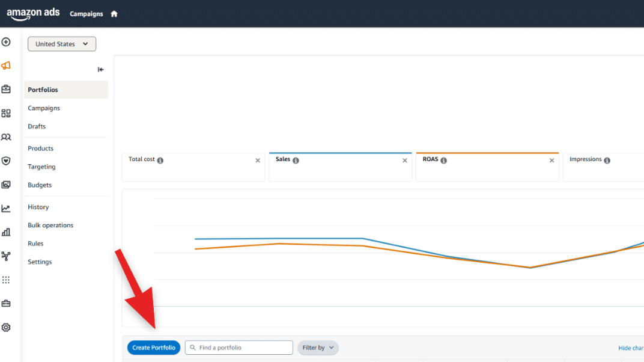Remove the Sales metric card
The width and height of the screenshot is (644, 362).
[x=405, y=160]
